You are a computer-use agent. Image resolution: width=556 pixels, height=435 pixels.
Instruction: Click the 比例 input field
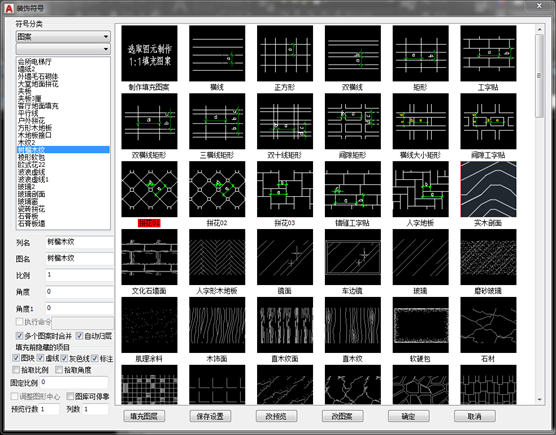[79, 275]
